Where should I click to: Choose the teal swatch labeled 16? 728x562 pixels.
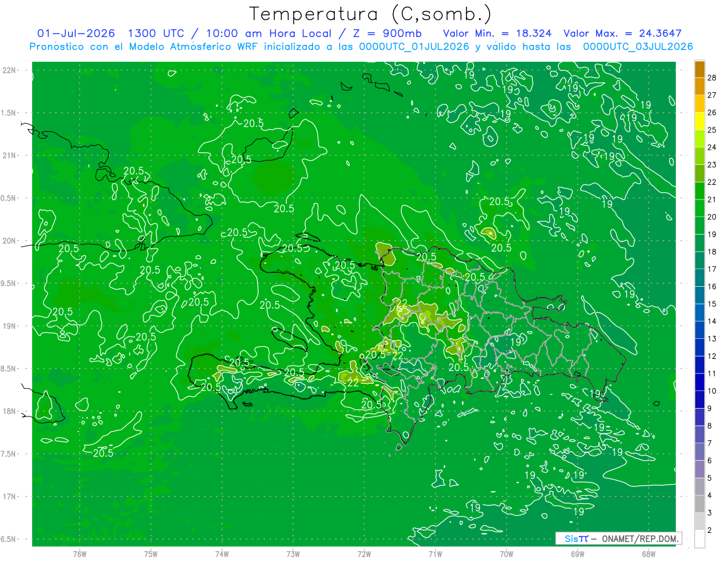click(699, 278)
